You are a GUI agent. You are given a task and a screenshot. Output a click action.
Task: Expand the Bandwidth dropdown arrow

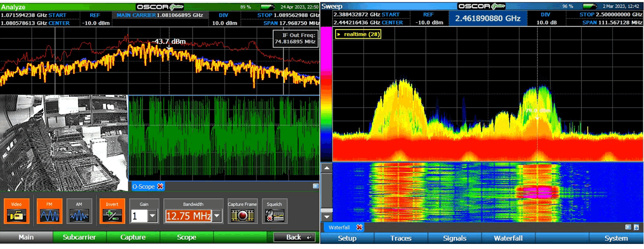[x=217, y=215]
